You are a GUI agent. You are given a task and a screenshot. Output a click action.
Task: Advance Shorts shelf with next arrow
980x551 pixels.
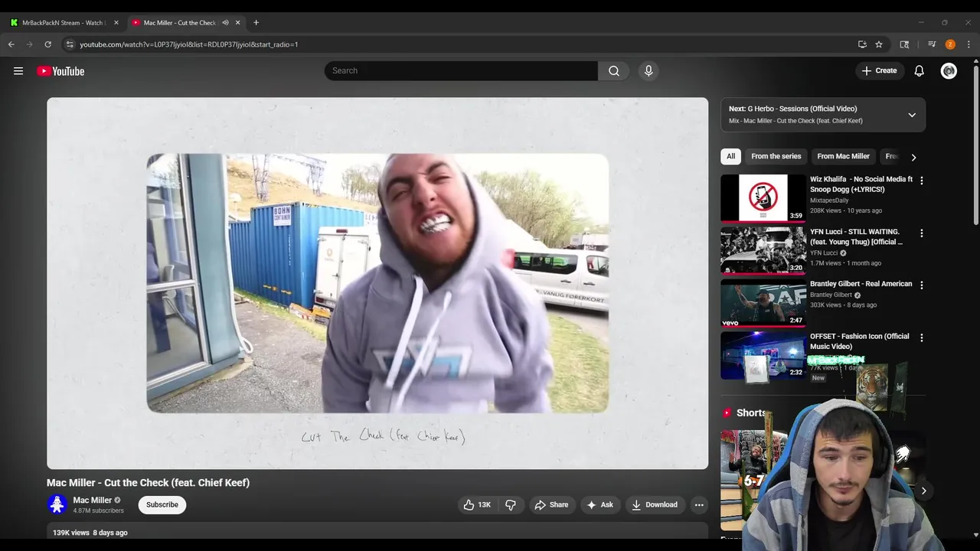(x=923, y=491)
